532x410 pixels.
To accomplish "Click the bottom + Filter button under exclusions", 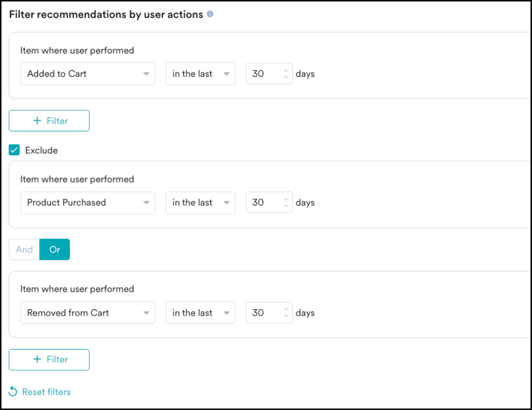I will (49, 359).
